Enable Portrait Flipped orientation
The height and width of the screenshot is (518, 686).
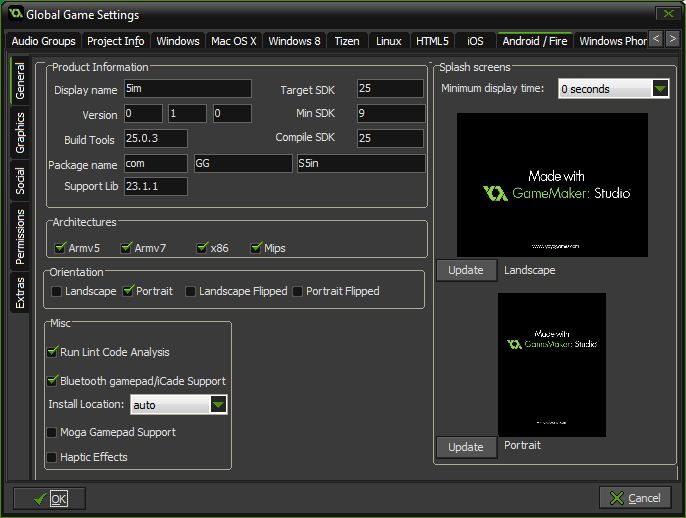pyautogui.click(x=297, y=291)
